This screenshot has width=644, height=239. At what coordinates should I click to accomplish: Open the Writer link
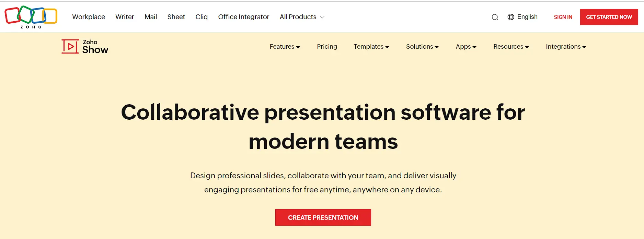point(125,17)
